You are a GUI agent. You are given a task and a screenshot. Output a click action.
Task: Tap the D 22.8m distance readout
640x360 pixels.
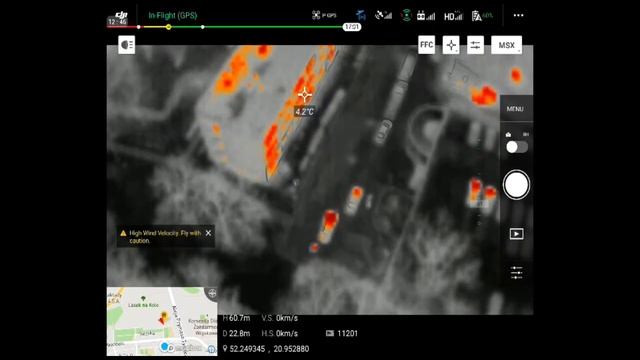(x=237, y=333)
